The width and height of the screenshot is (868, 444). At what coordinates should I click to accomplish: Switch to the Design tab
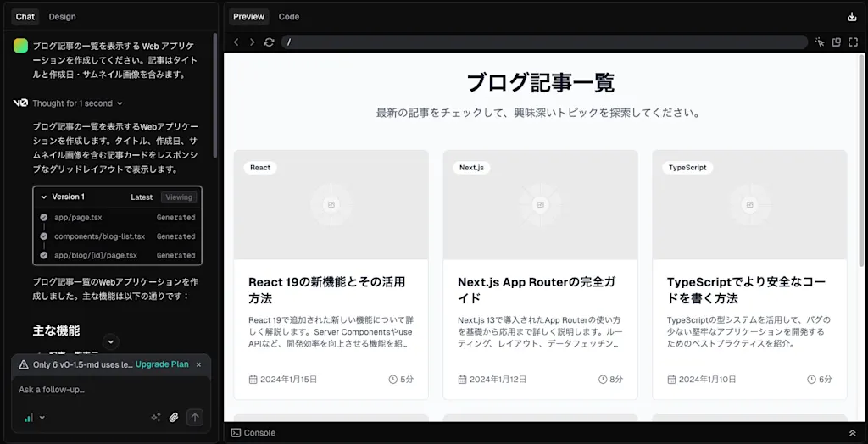[62, 17]
